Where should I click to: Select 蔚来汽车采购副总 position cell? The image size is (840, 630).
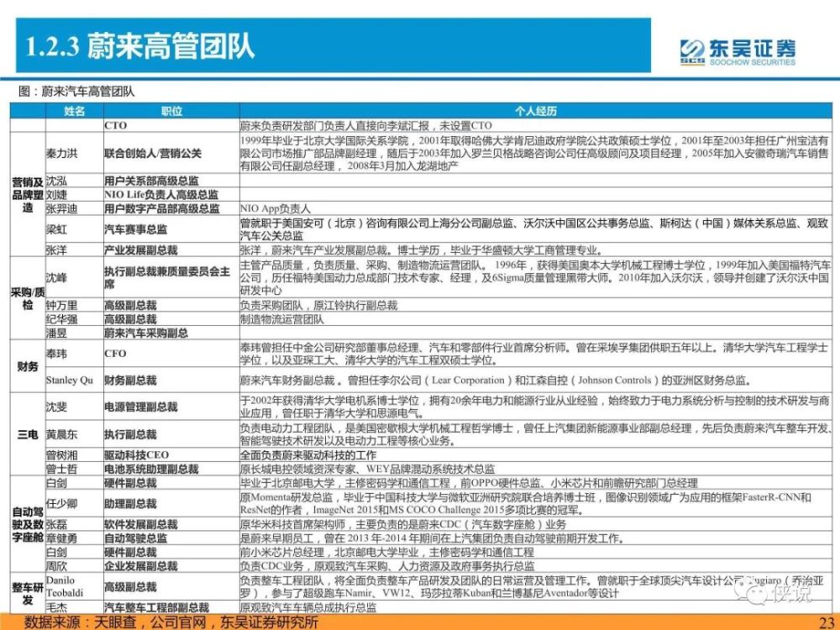[x=171, y=333]
